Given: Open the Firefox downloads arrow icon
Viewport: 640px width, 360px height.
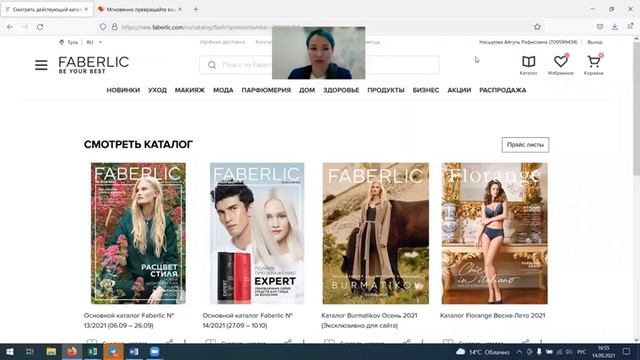Looking at the screenshot, I should pyautogui.click(x=615, y=27).
